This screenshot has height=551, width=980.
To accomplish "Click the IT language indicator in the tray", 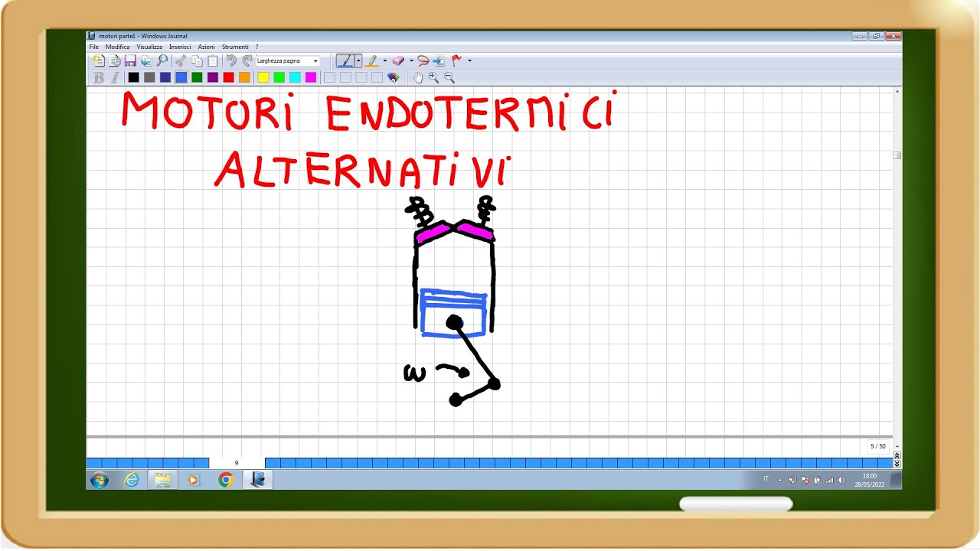I will (x=766, y=478).
